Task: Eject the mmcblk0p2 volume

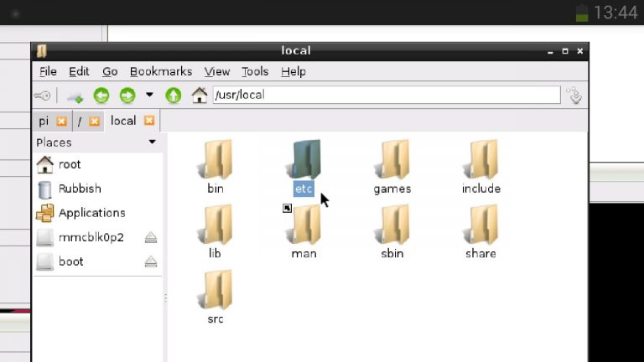Action: (151, 237)
